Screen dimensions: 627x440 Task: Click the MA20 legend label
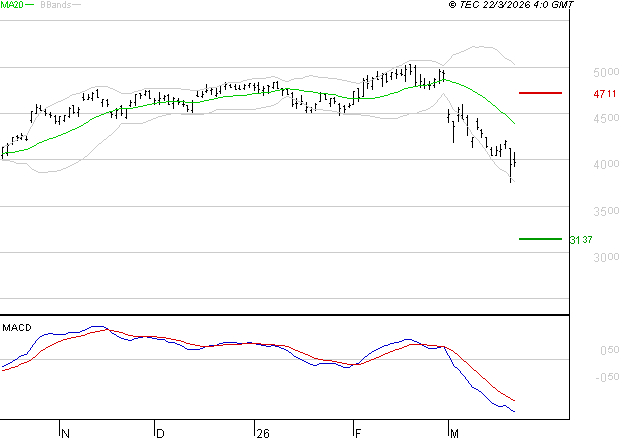coord(12,5)
